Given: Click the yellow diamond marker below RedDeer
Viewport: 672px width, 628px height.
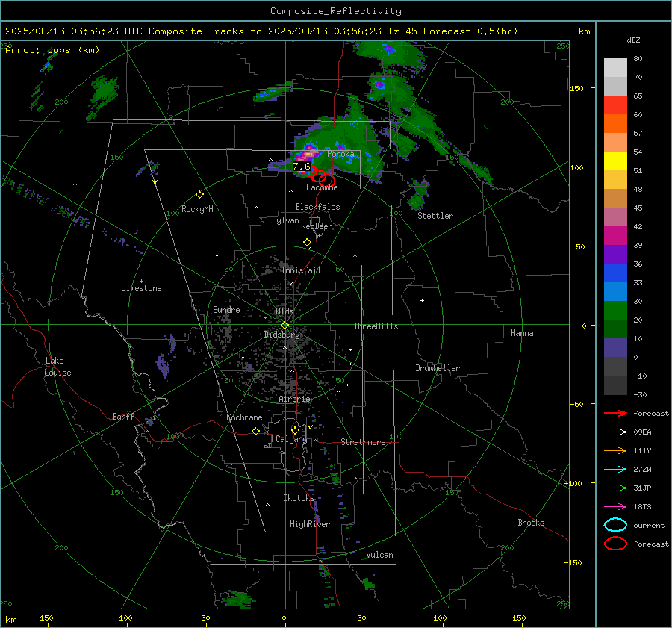Looking at the screenshot, I should pos(307,243).
